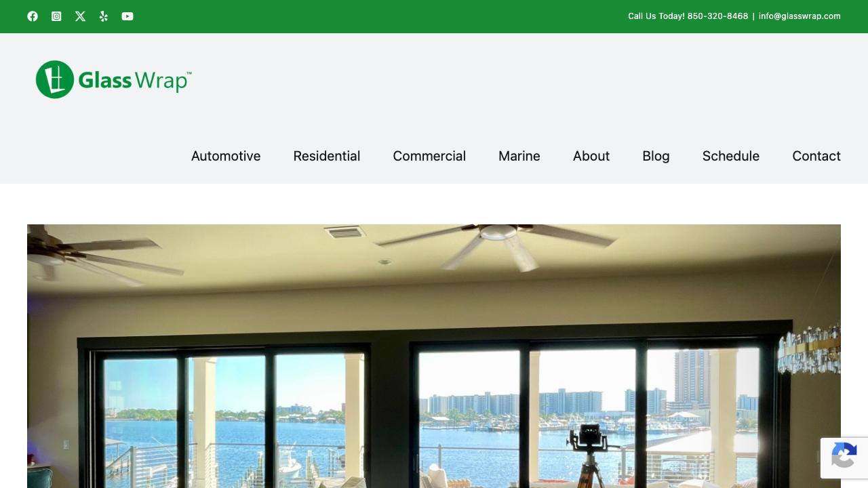Image resolution: width=868 pixels, height=488 pixels.
Task: Open the Instagram social icon
Action: point(56,16)
